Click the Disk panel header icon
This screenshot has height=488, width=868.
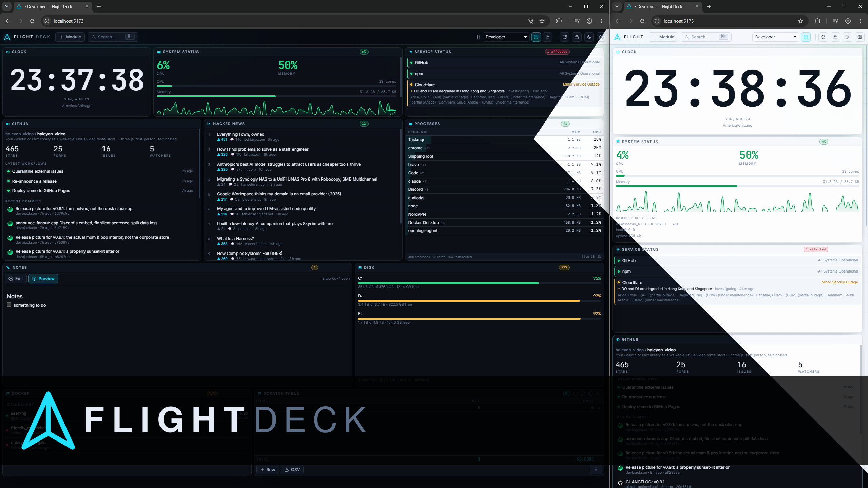360,268
